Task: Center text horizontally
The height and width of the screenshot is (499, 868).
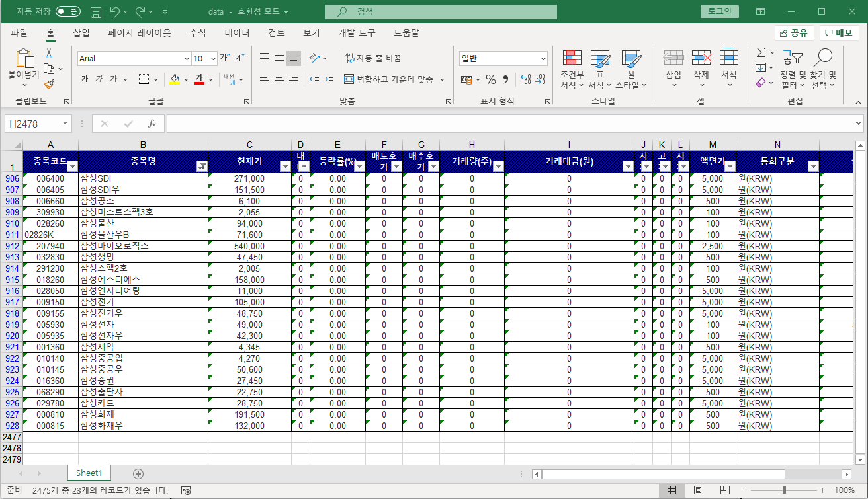Action: pyautogui.click(x=279, y=79)
